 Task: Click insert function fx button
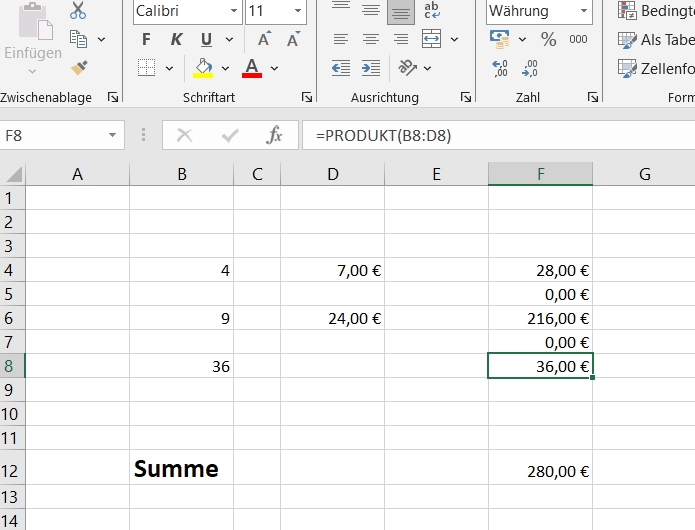click(x=274, y=135)
